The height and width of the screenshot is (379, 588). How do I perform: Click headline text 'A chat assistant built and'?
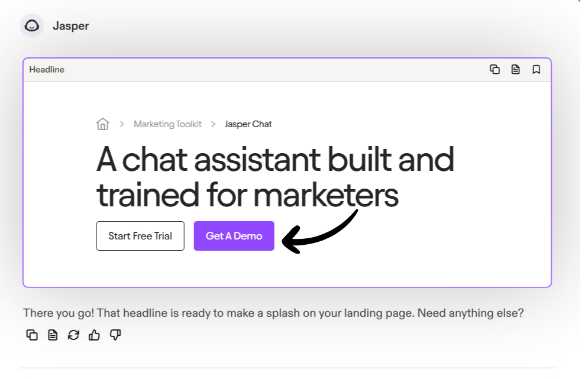tap(275, 159)
